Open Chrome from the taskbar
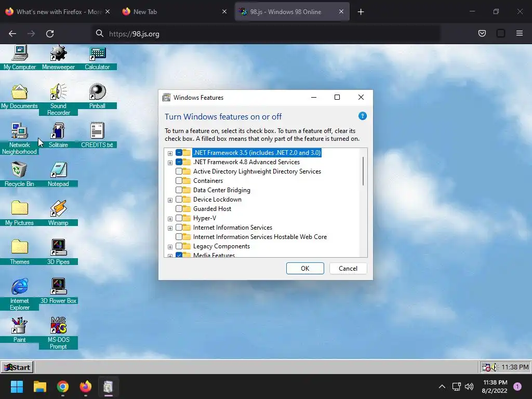 pos(63,387)
